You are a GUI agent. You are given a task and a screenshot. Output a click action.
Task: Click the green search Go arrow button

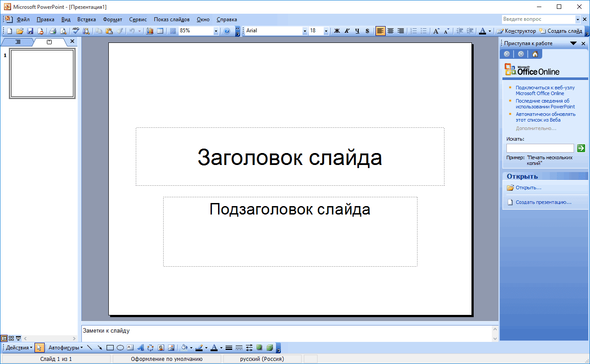click(581, 148)
